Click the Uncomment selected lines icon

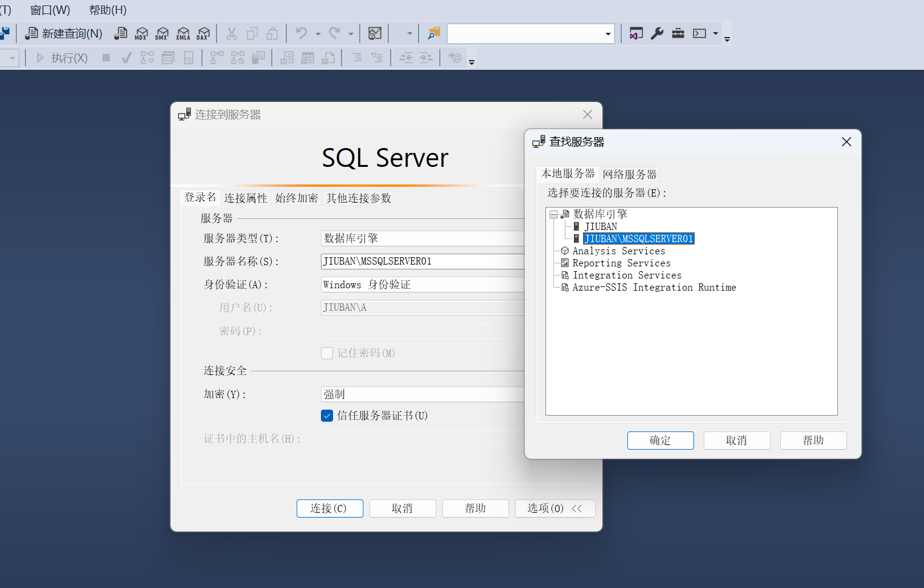[x=377, y=58]
